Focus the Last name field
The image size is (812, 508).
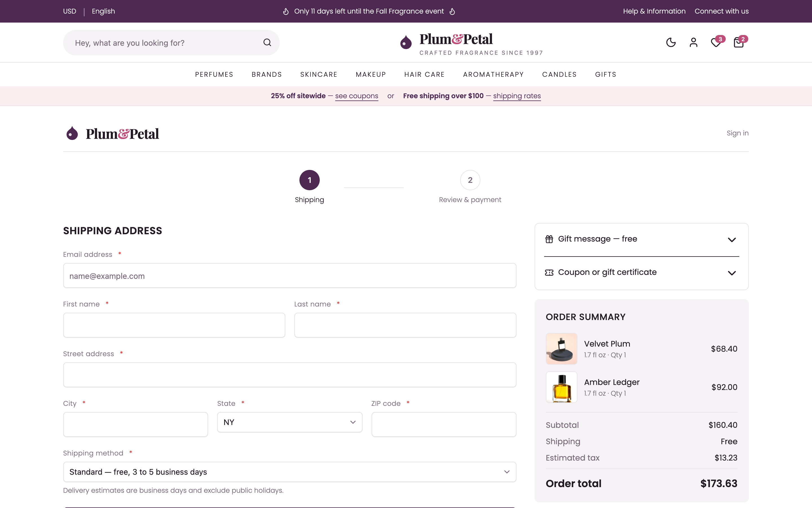click(x=405, y=325)
